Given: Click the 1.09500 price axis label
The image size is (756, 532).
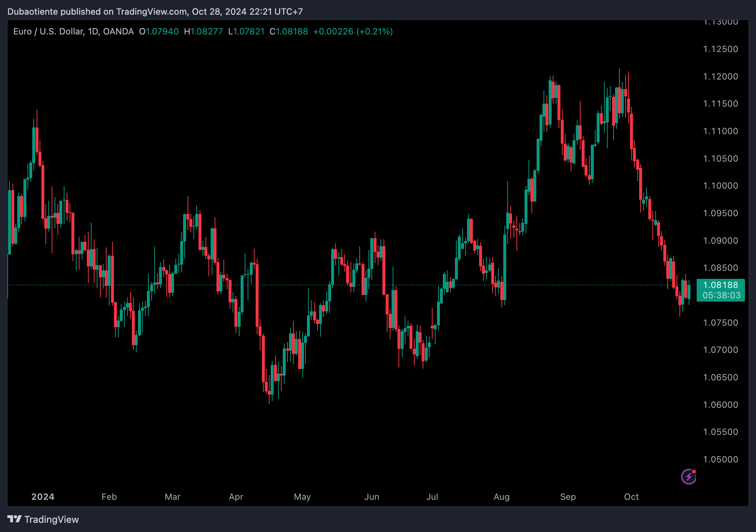Looking at the screenshot, I should (x=720, y=213).
